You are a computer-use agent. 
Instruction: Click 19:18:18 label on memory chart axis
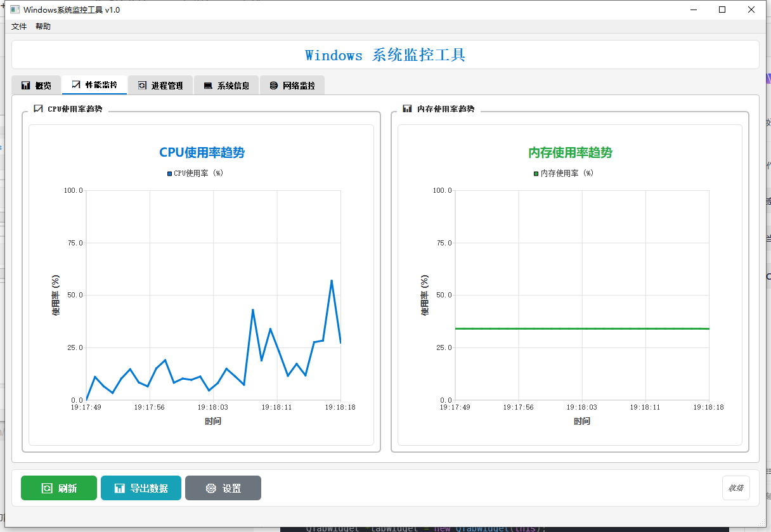pyautogui.click(x=708, y=408)
